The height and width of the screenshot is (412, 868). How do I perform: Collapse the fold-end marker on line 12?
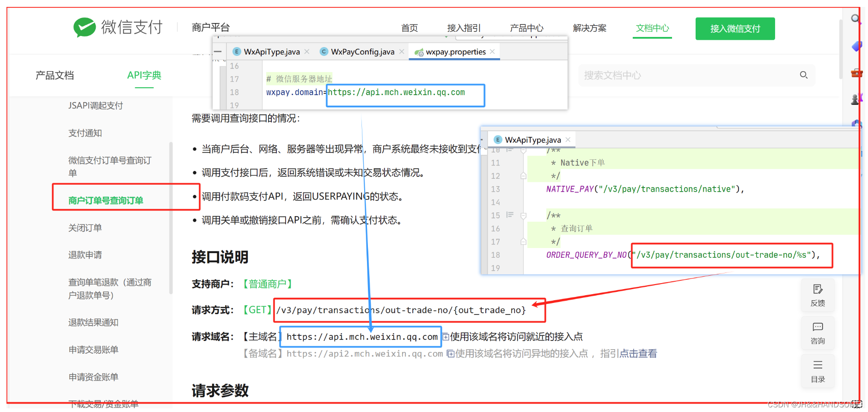pos(523,176)
